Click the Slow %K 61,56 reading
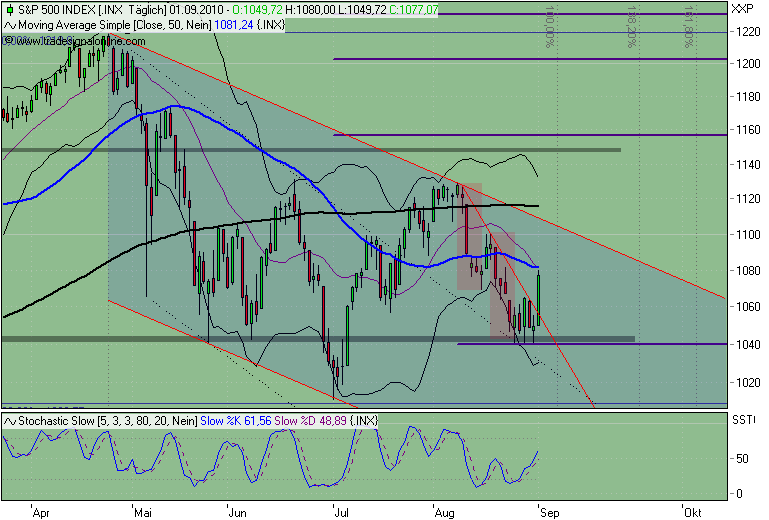Screen dimensions: 769x520 click(x=236, y=421)
